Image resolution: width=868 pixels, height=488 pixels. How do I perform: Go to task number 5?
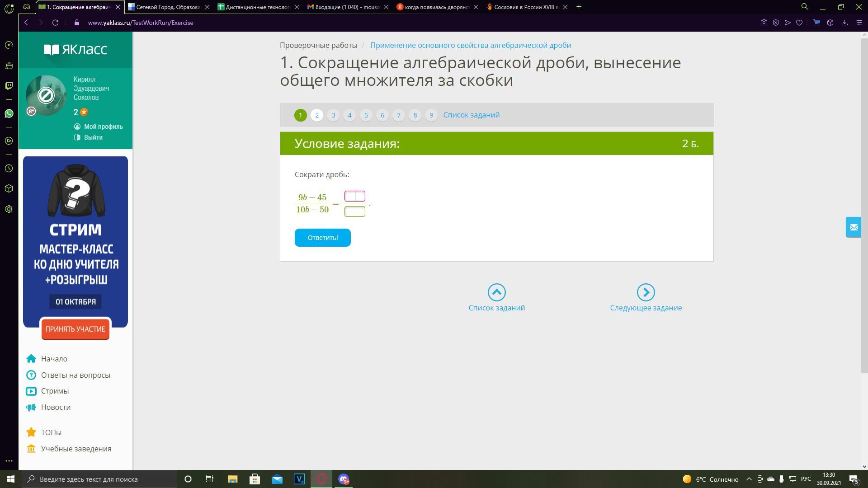click(x=366, y=115)
